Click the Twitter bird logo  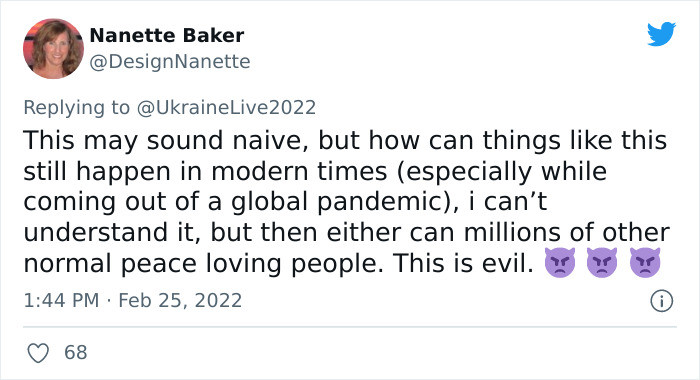coord(661,34)
